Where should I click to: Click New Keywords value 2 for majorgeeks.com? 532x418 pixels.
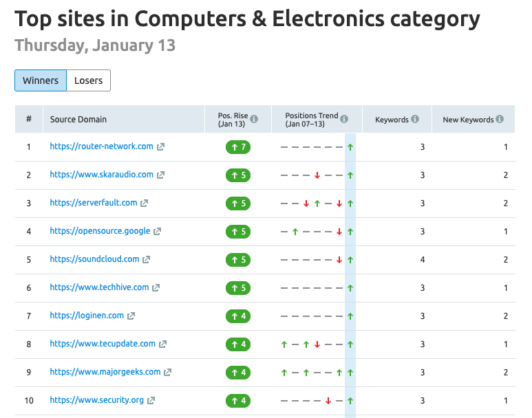pos(506,373)
